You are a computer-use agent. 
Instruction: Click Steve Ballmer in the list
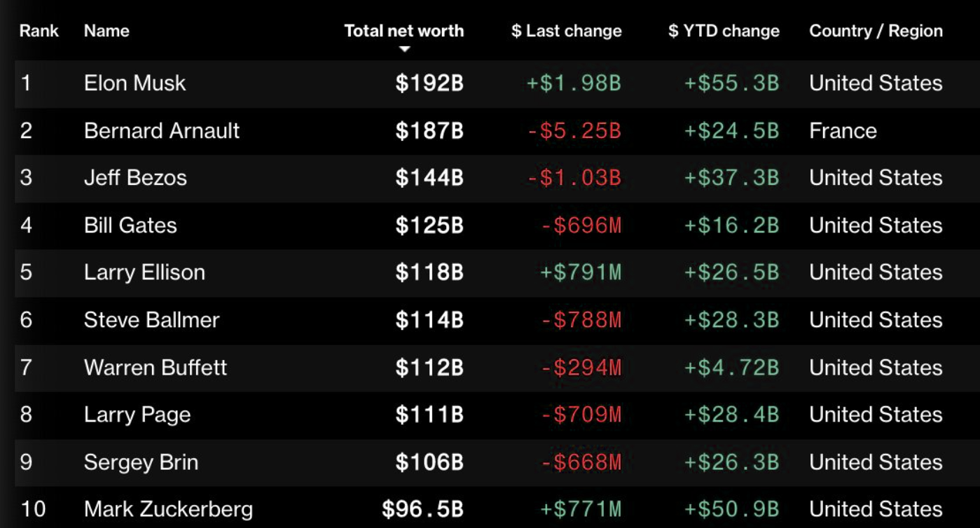pyautogui.click(x=151, y=320)
